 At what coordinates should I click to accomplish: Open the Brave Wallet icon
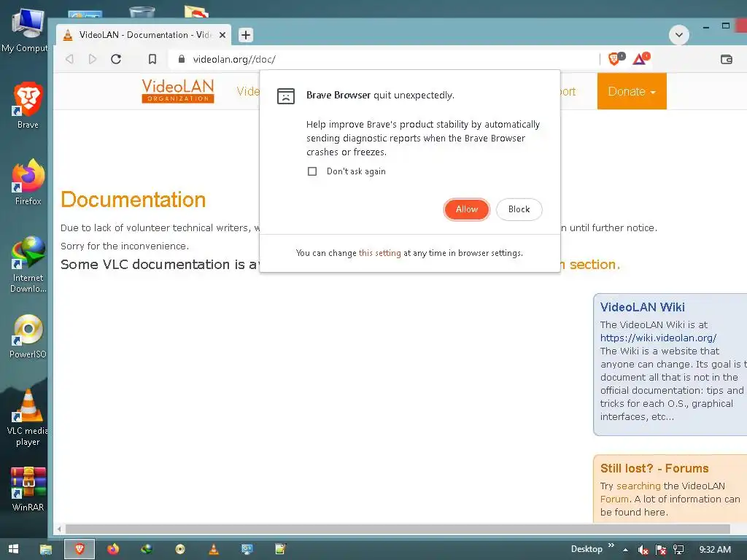click(726, 59)
